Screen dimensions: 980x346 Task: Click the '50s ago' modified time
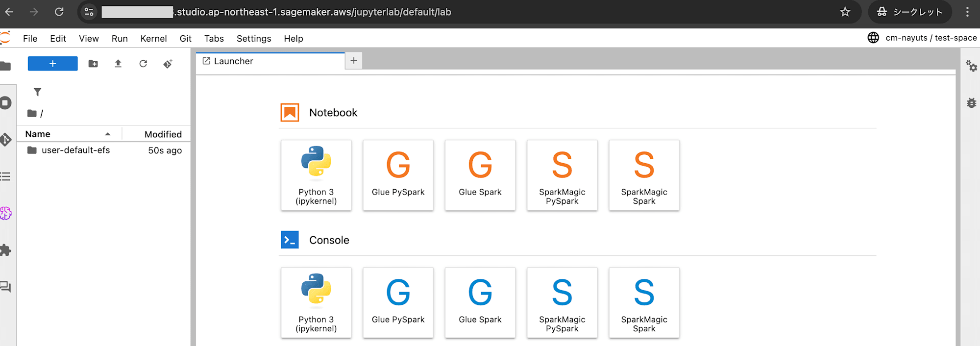pos(165,150)
